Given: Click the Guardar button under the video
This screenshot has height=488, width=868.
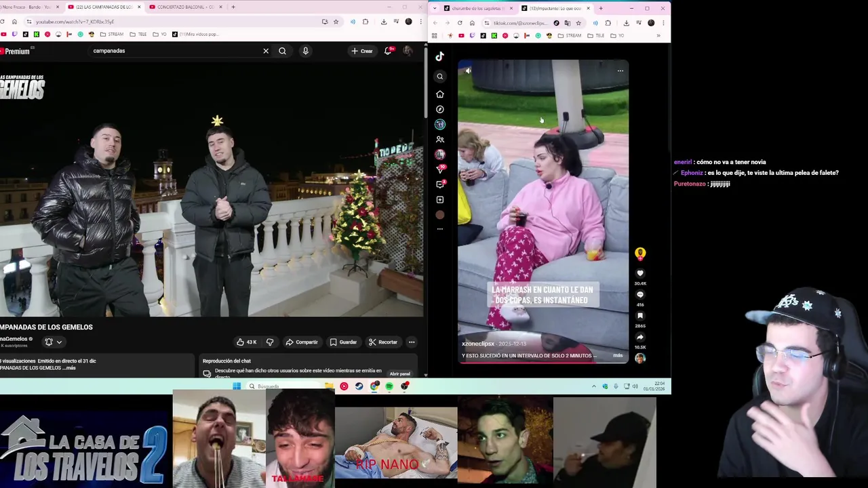Looking at the screenshot, I should pos(343,342).
